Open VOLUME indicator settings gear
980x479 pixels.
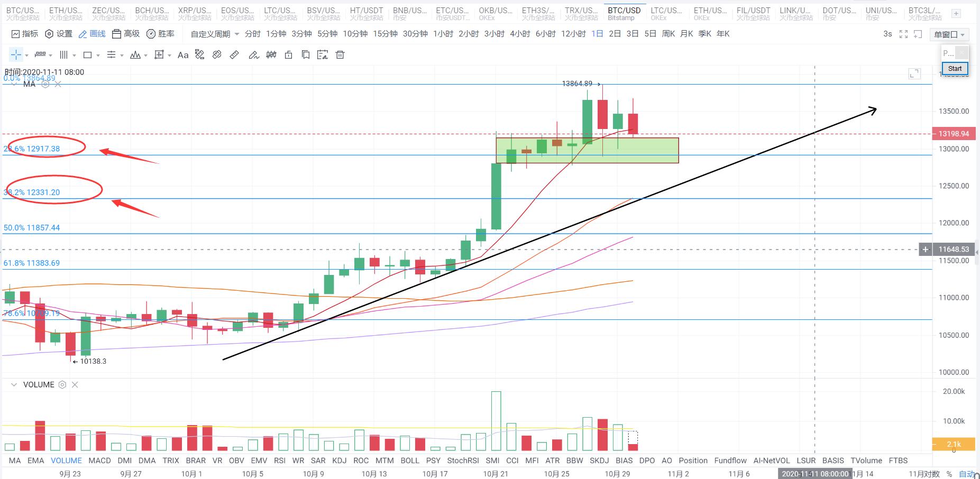[62, 385]
